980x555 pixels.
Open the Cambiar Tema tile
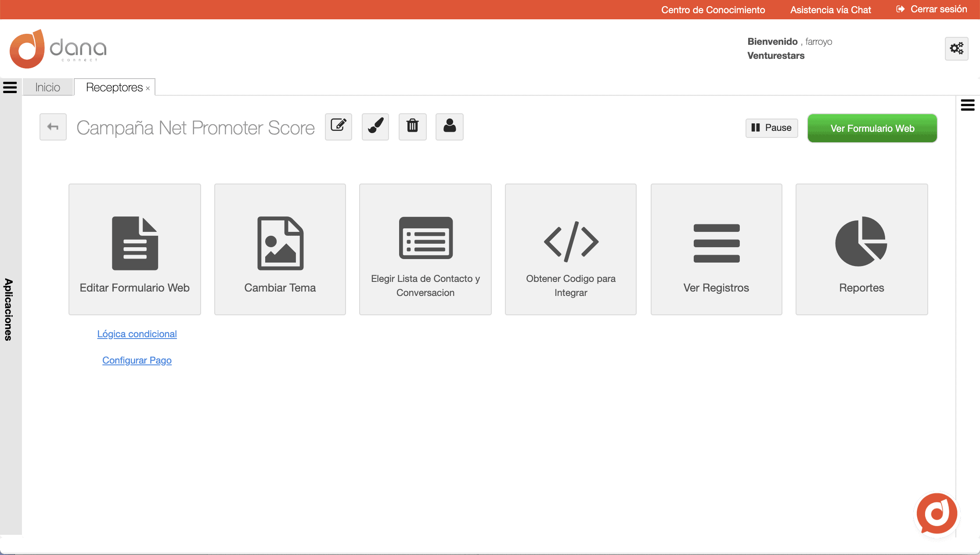pos(280,249)
